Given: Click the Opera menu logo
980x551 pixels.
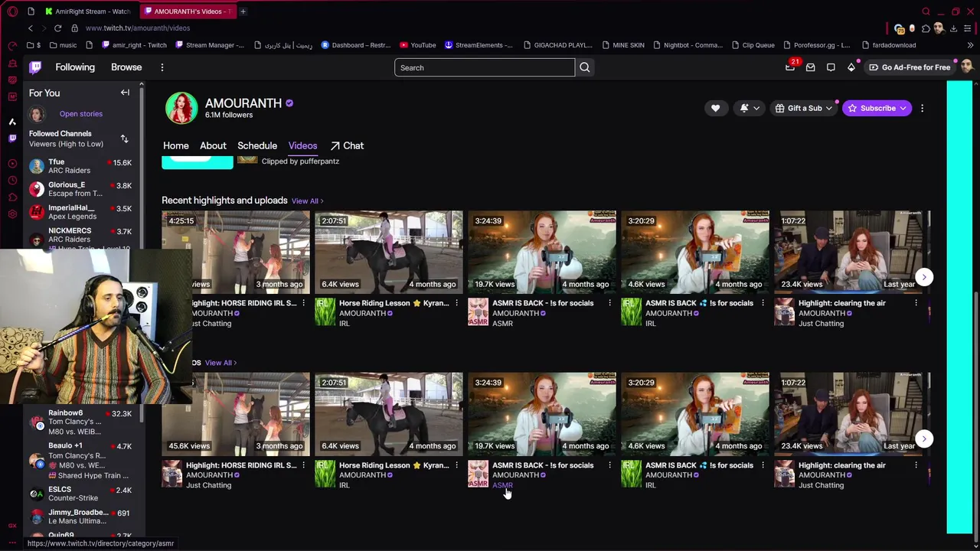Looking at the screenshot, I should tap(12, 11).
